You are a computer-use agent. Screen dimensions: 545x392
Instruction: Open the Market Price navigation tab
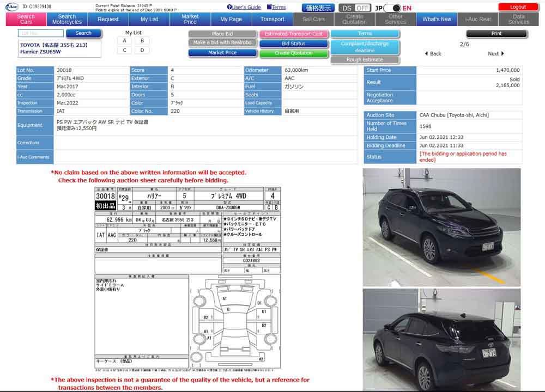pos(190,19)
